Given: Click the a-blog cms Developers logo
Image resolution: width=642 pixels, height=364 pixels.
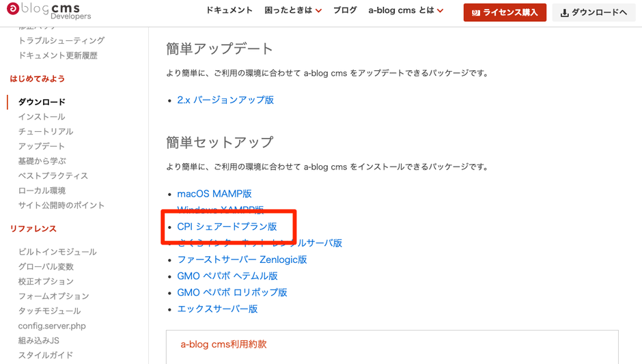Looking at the screenshot, I should click(48, 11).
